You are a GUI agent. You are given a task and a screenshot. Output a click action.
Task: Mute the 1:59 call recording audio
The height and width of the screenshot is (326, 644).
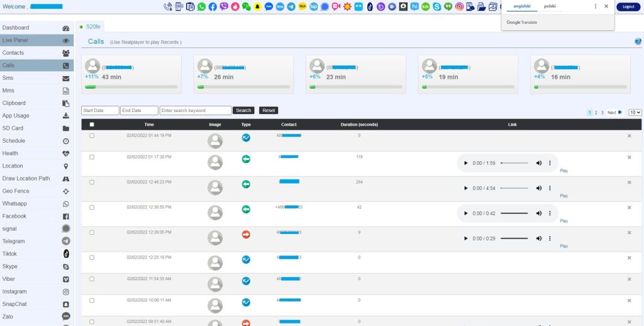tap(539, 163)
